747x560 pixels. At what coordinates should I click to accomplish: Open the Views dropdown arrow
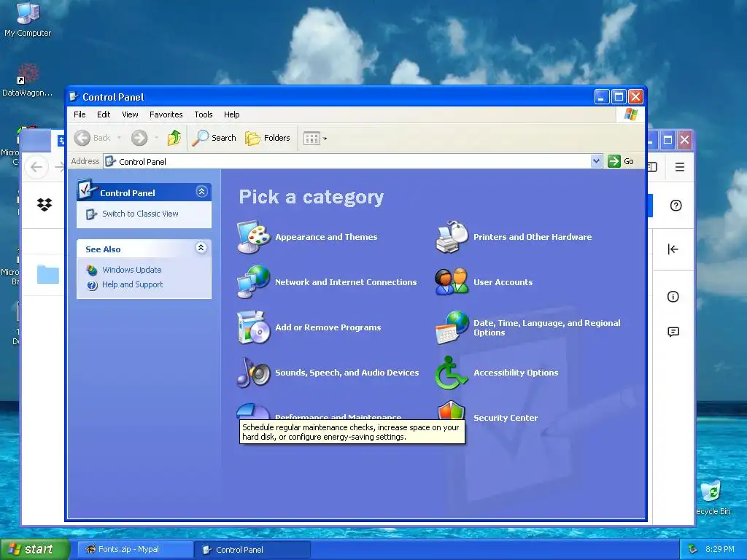(x=325, y=139)
